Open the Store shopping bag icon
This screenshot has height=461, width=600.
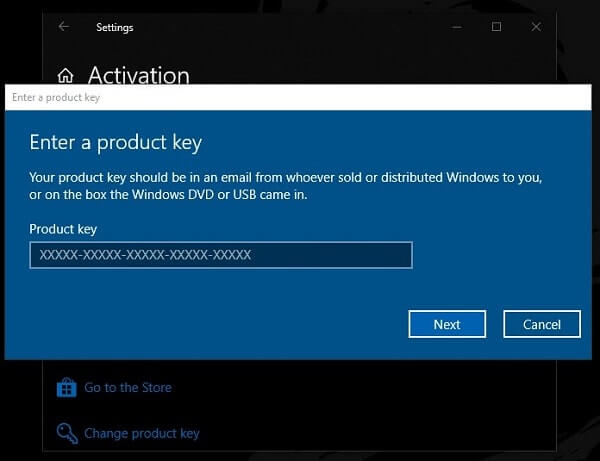click(67, 388)
